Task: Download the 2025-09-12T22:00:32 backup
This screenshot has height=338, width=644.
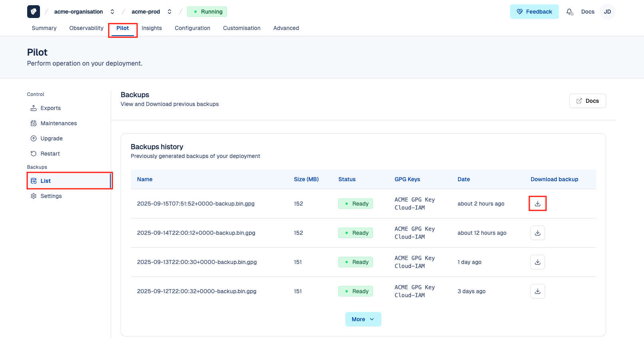Action: (538, 291)
